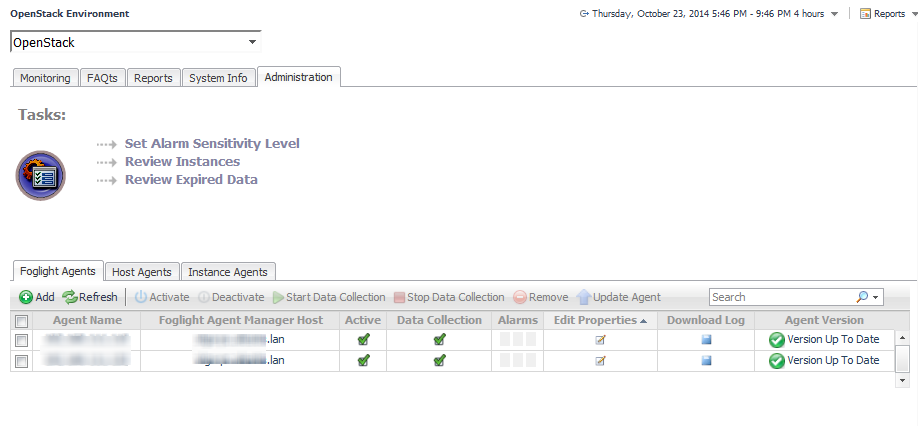Click the table scrollbar down arrow
The image size is (918, 426).
point(903,380)
